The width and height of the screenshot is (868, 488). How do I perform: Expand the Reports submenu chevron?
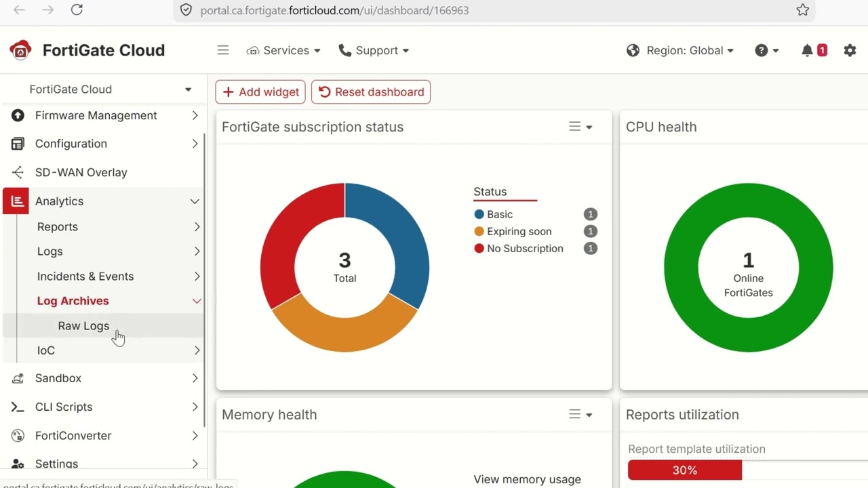[x=197, y=227]
